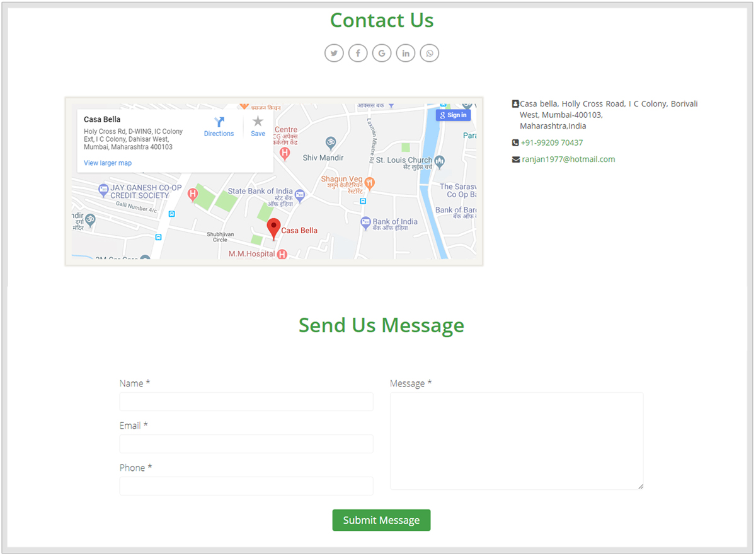Select the M.M.Hospital marker on map
The height and width of the screenshot is (556, 756).
click(282, 254)
